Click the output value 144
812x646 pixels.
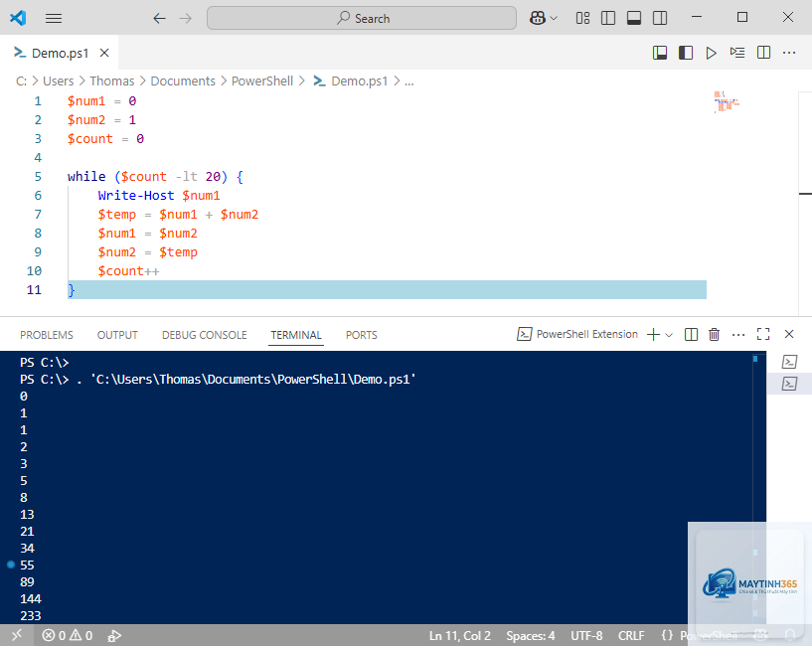click(31, 599)
